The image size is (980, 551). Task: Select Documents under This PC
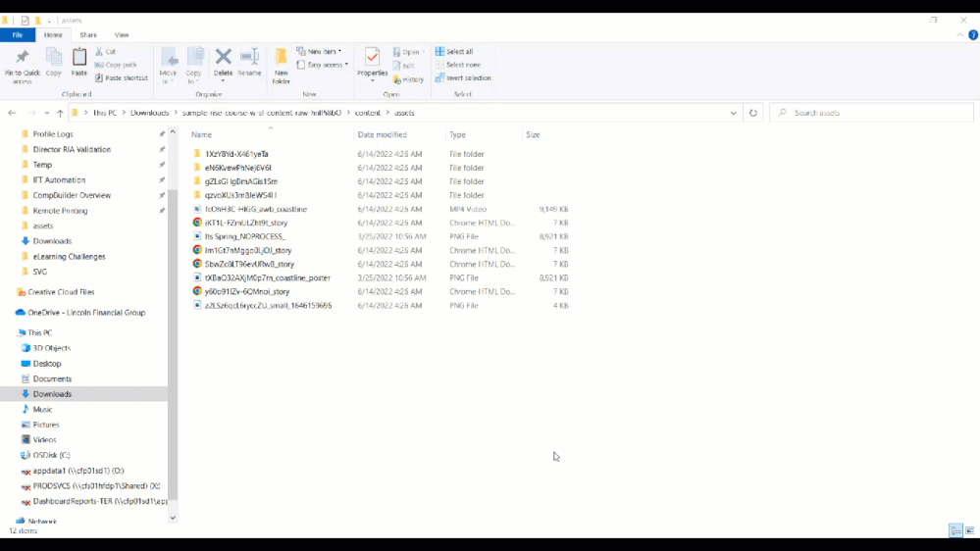[x=52, y=378]
